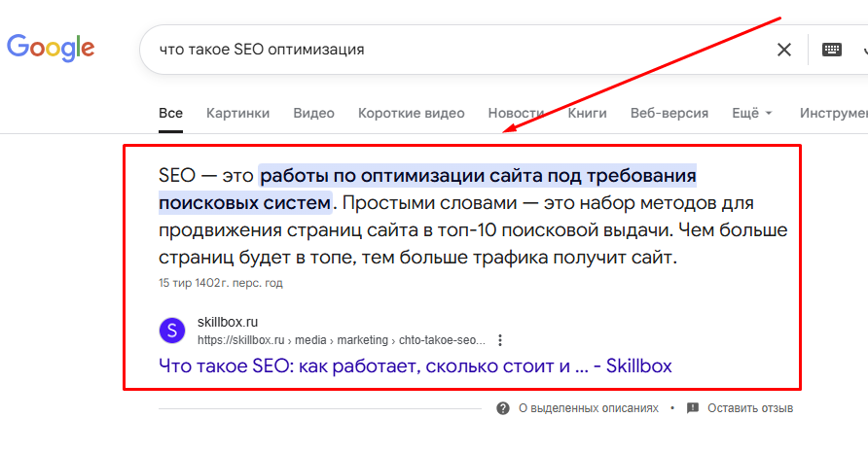This screenshot has width=868, height=453.
Task: Open the Новости tab
Action: pyautogui.click(x=516, y=114)
